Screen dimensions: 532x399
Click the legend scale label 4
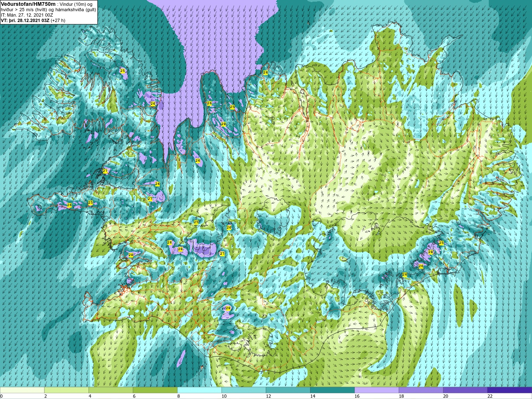point(90,396)
